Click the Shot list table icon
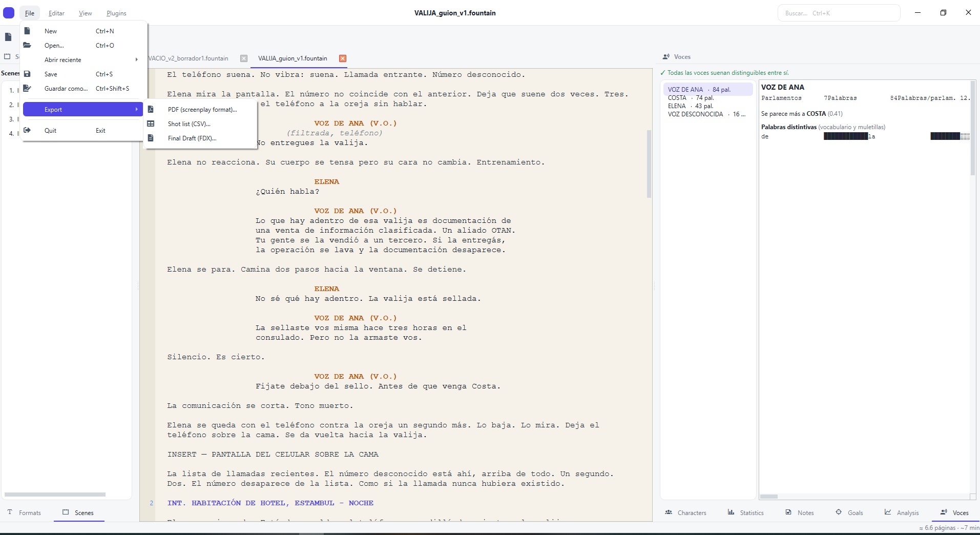Viewport: 980px width, 535px height. point(151,124)
